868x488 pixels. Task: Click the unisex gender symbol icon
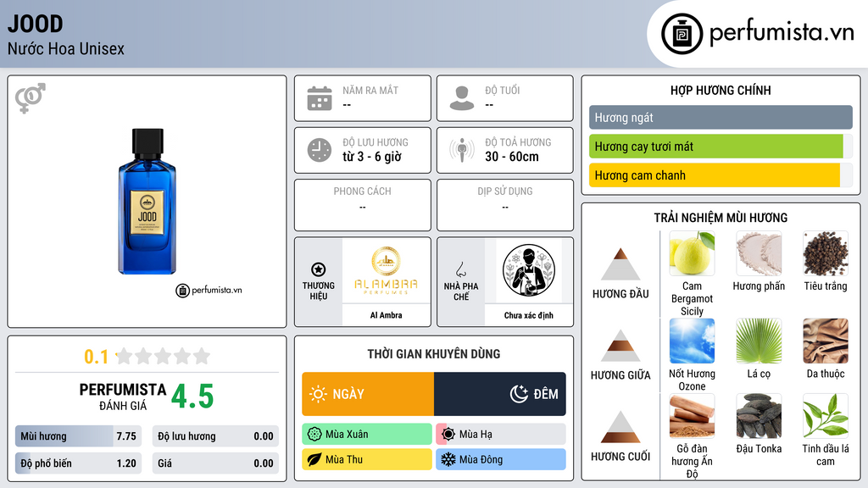point(31,98)
